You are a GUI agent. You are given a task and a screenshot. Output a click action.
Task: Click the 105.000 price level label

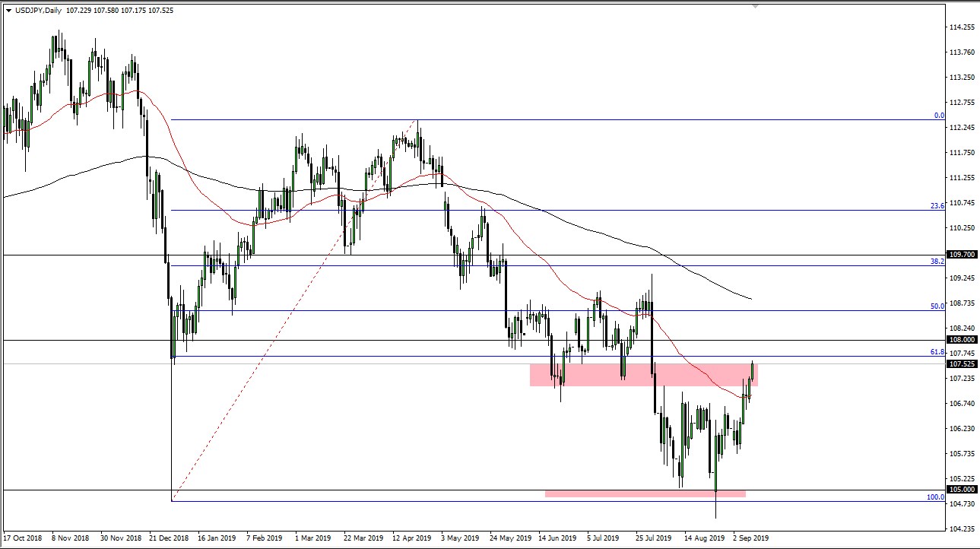click(962, 490)
